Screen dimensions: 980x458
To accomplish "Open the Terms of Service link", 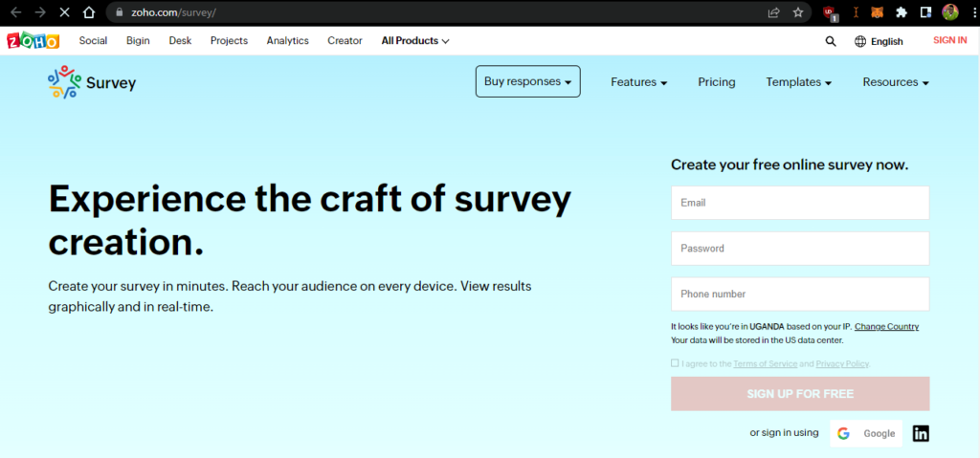I will point(765,363).
